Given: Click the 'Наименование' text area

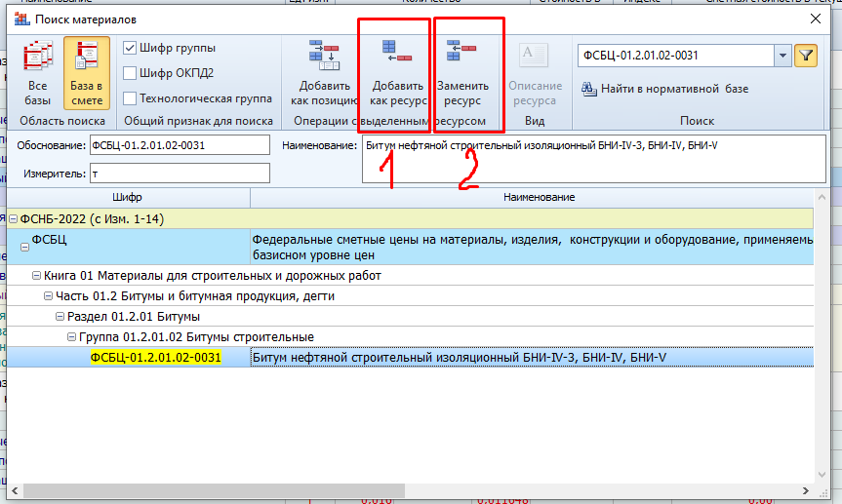Looking at the screenshot, I should 594,159.
